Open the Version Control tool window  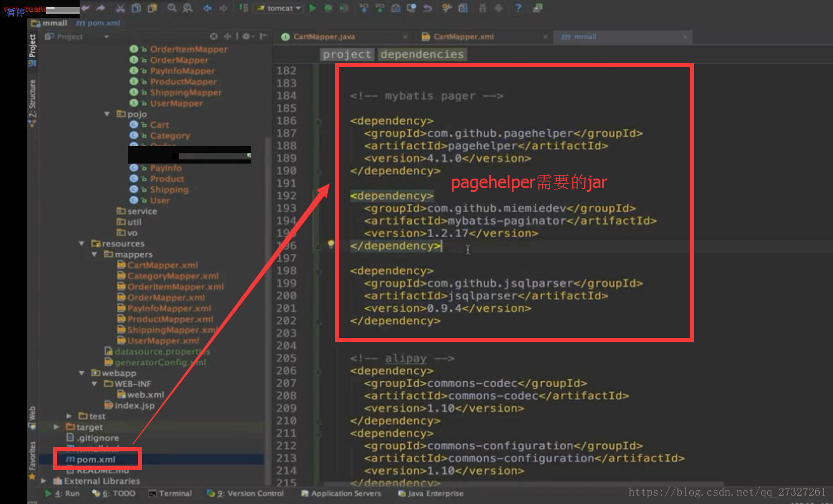(245, 493)
